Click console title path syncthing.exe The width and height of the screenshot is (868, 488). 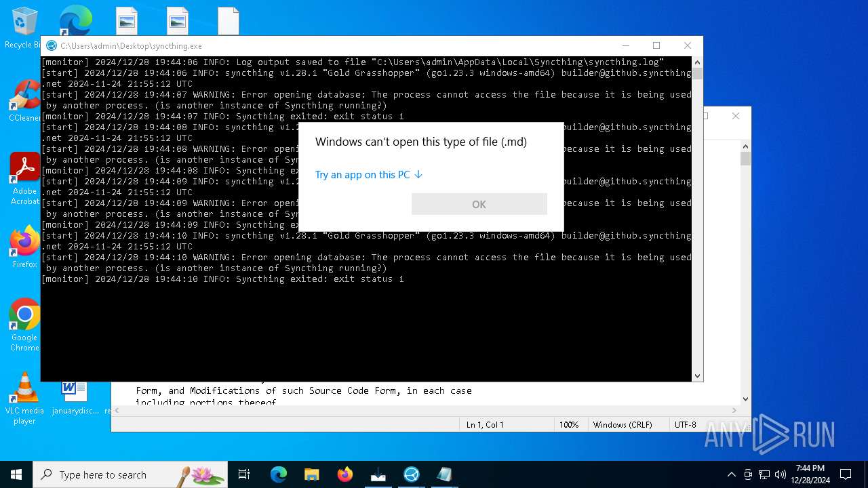131,46
